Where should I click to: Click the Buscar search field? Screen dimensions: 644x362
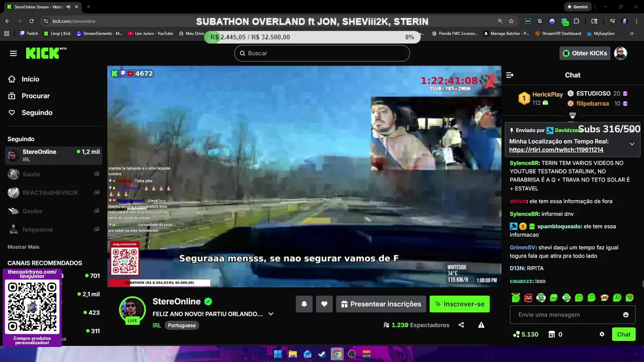(x=322, y=53)
